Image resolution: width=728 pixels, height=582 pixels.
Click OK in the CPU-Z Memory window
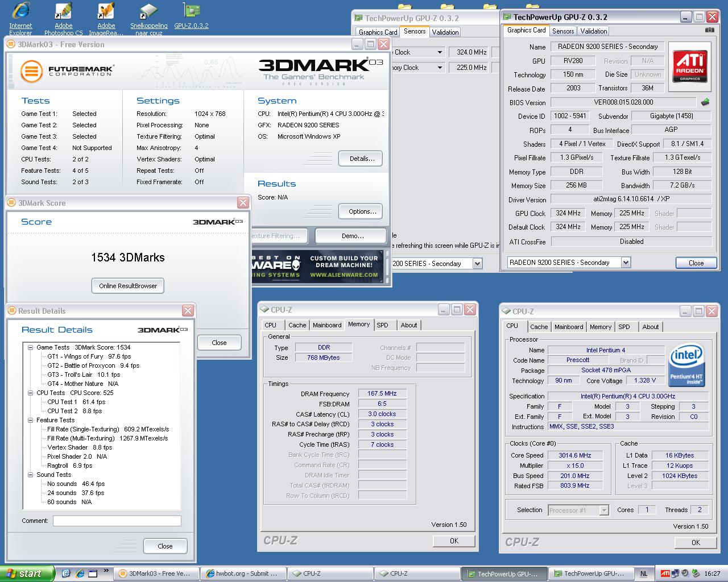[x=454, y=541]
